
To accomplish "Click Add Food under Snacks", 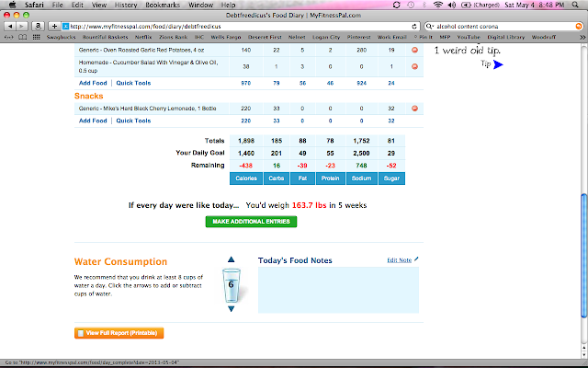I will point(93,121).
